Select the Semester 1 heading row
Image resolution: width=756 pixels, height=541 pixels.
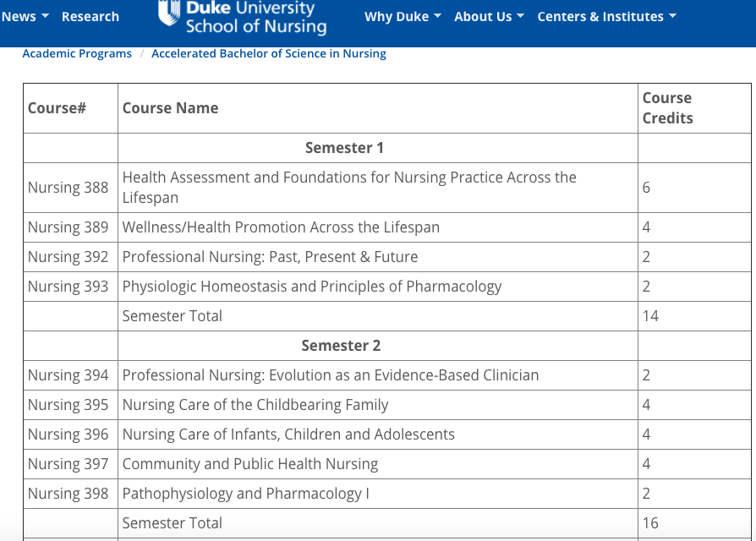pos(344,148)
